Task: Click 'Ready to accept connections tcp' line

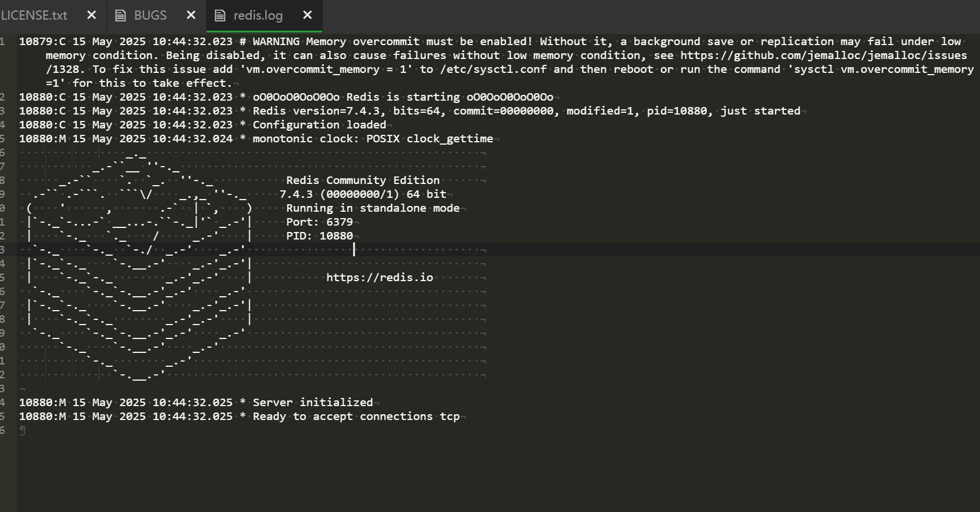Action: 240,417
